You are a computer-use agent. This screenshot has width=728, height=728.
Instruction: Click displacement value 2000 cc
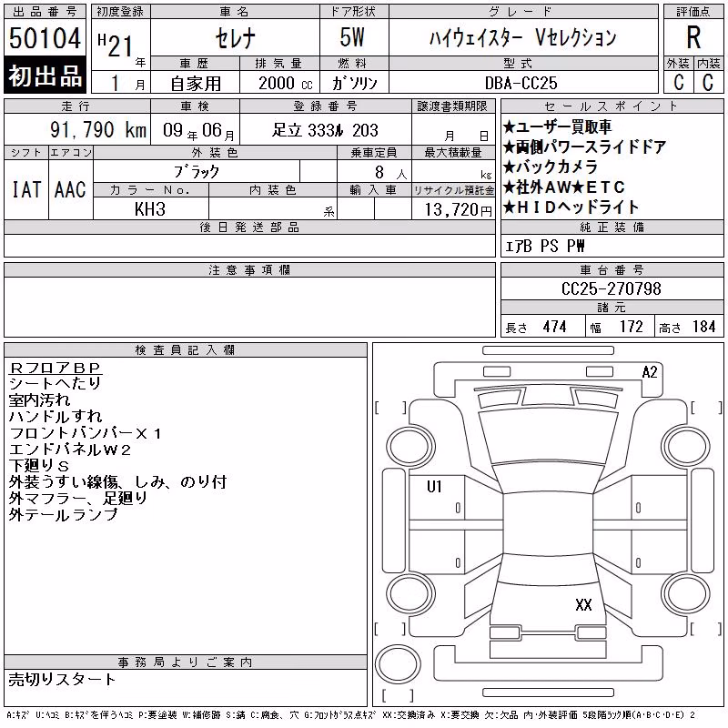pyautogui.click(x=285, y=83)
